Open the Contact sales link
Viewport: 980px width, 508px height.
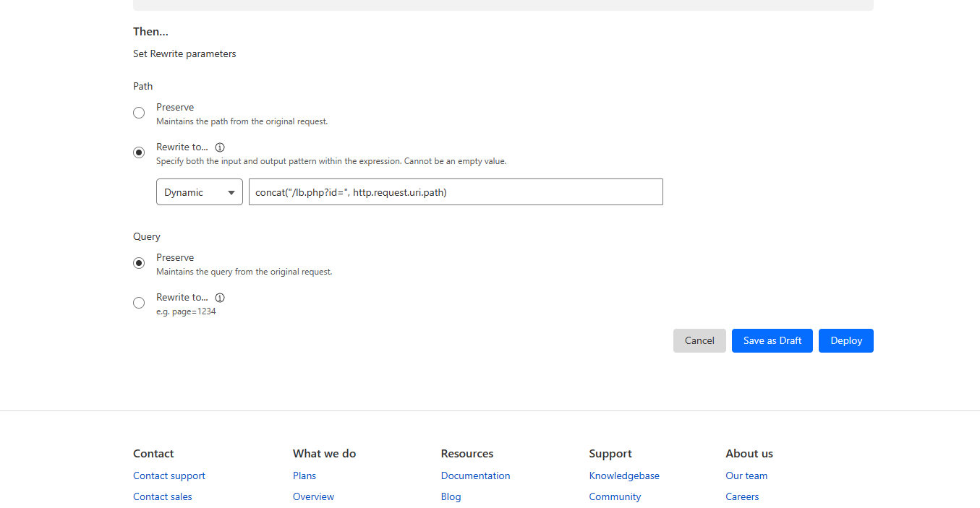point(163,496)
